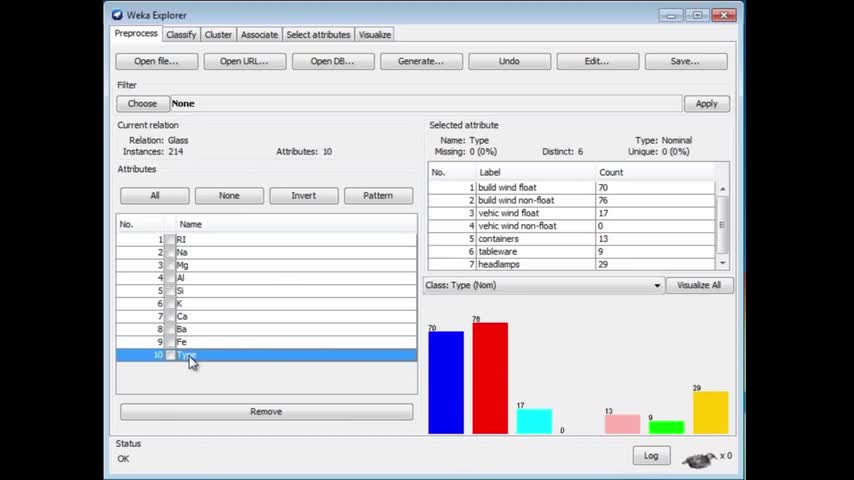Click the Name column header in Attributes
854x480 pixels.
click(296, 224)
